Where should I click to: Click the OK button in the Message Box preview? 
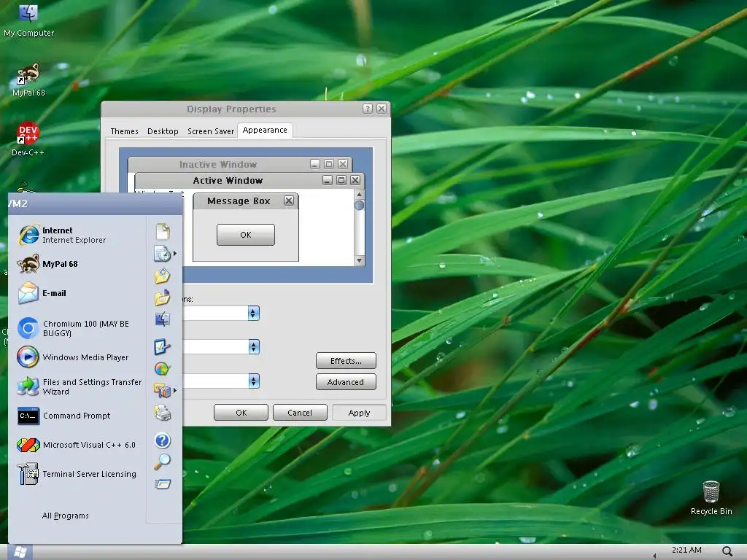pos(246,235)
